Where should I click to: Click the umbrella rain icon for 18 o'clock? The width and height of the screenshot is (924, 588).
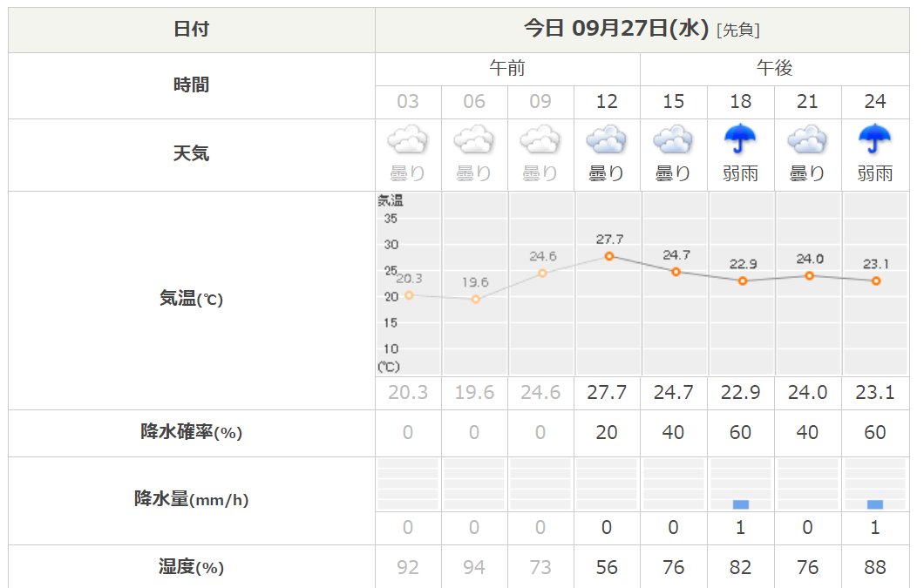740,139
